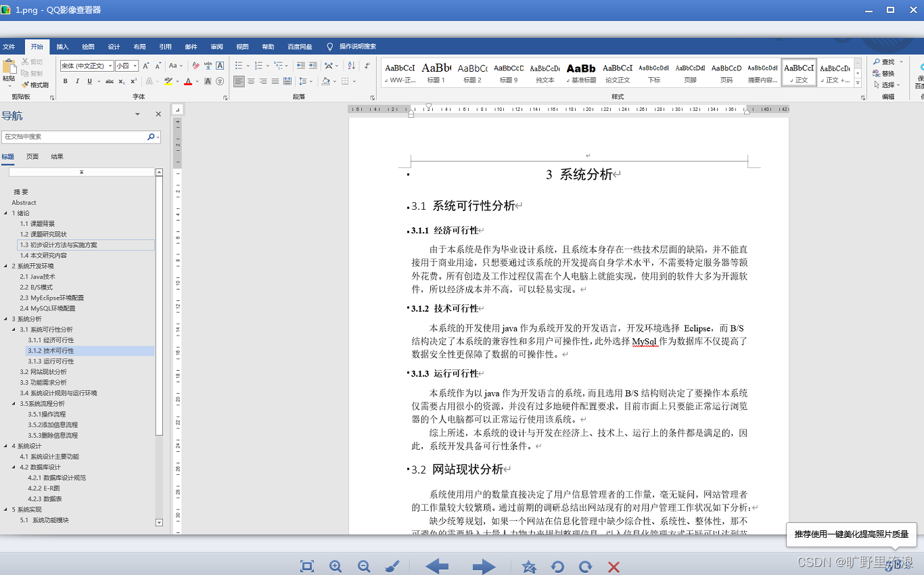
Task: Close the 导航 navigation pane
Action: [158, 115]
